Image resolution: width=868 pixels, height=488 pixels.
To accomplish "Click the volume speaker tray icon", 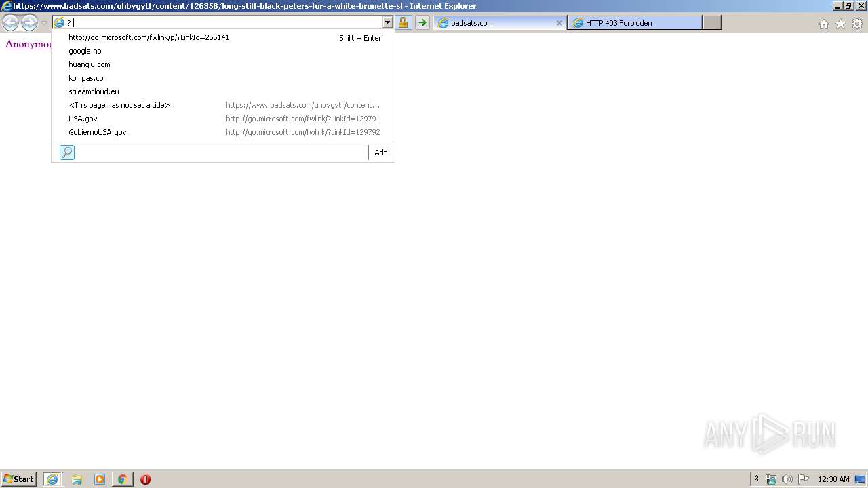I will (x=787, y=479).
